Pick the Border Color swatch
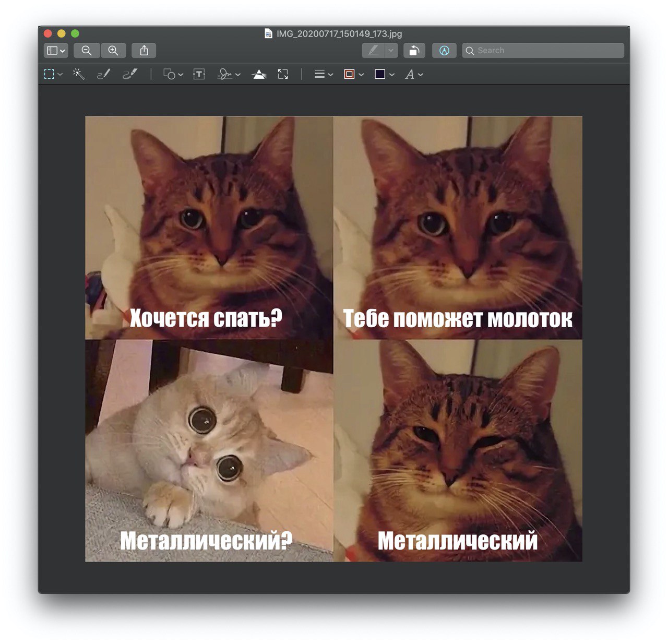 click(350, 74)
